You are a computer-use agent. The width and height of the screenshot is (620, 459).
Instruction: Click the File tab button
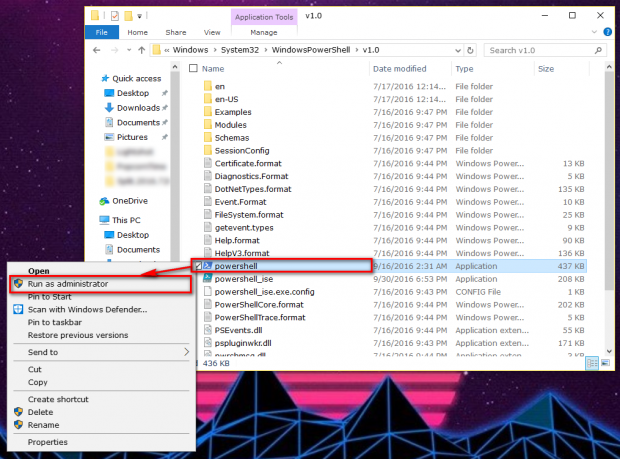pyautogui.click(x=102, y=32)
